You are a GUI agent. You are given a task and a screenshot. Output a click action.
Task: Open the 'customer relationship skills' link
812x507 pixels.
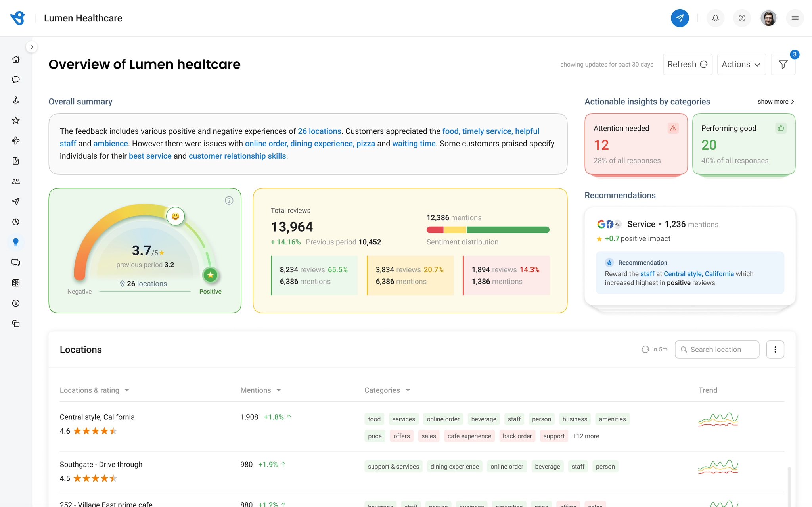click(237, 156)
